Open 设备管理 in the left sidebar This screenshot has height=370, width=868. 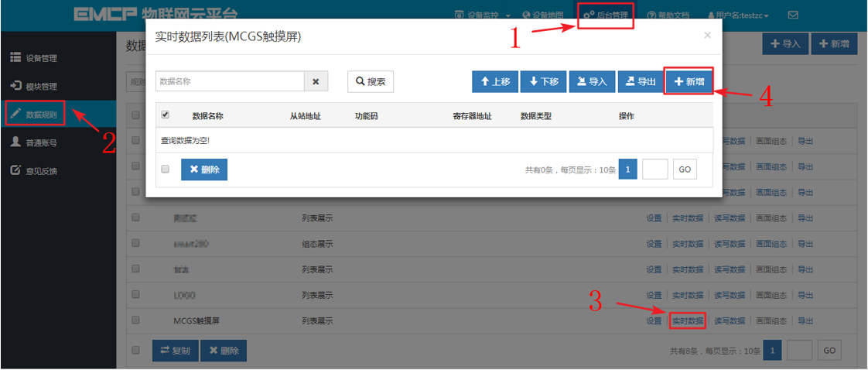click(x=34, y=58)
